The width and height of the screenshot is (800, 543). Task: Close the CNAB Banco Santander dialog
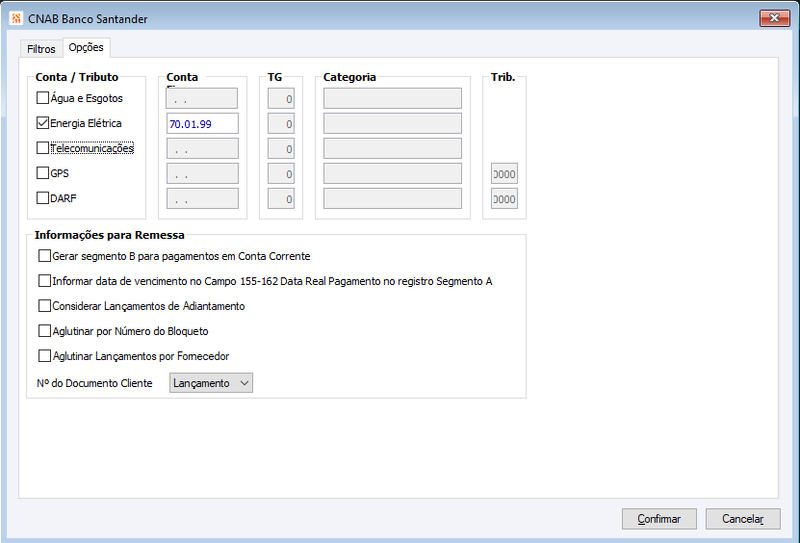click(x=774, y=18)
